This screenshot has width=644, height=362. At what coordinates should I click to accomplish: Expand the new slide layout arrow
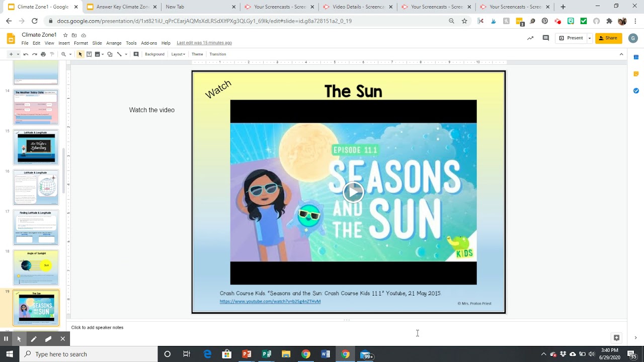coord(18,54)
